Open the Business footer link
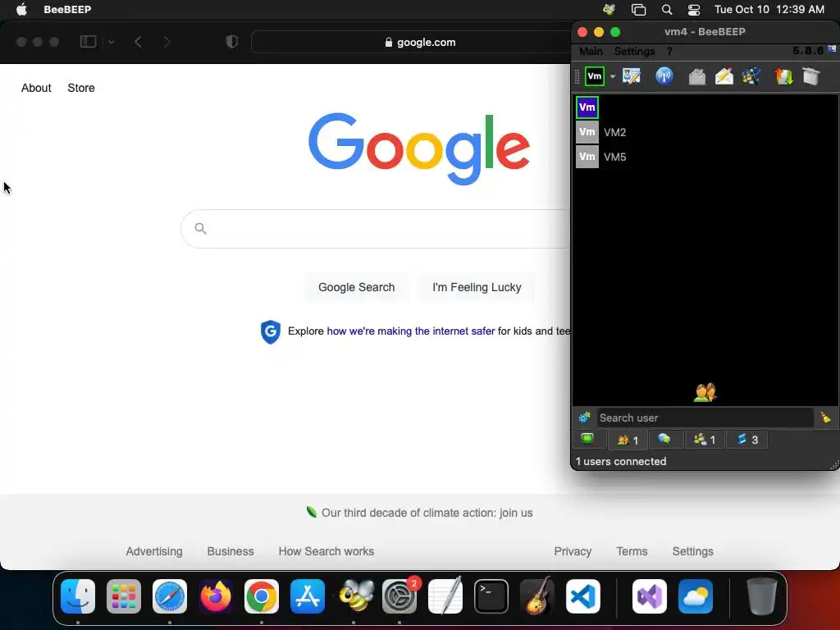840x630 pixels. click(x=231, y=551)
